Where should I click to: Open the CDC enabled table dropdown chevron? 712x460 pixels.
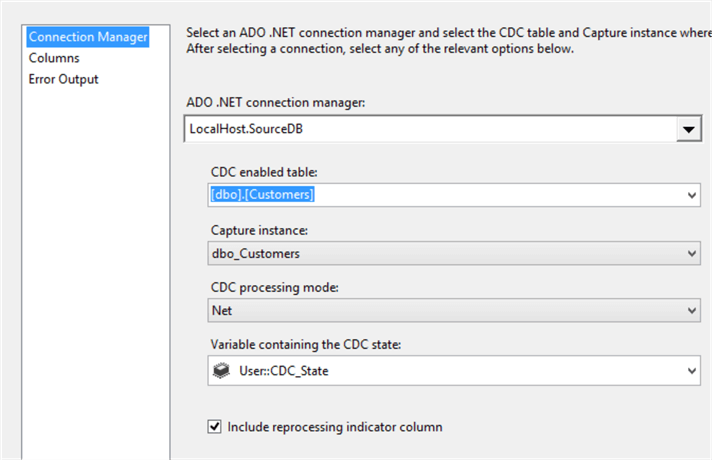tap(692, 196)
